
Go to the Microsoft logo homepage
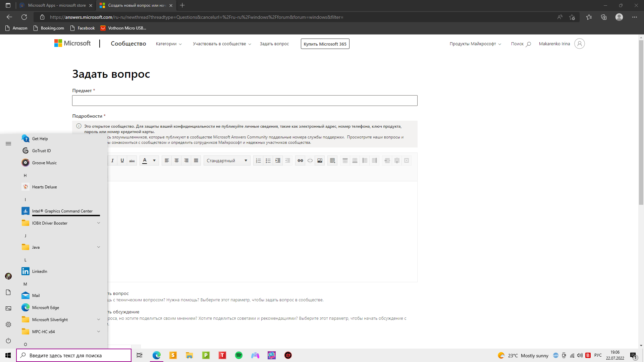pyautogui.click(x=72, y=43)
